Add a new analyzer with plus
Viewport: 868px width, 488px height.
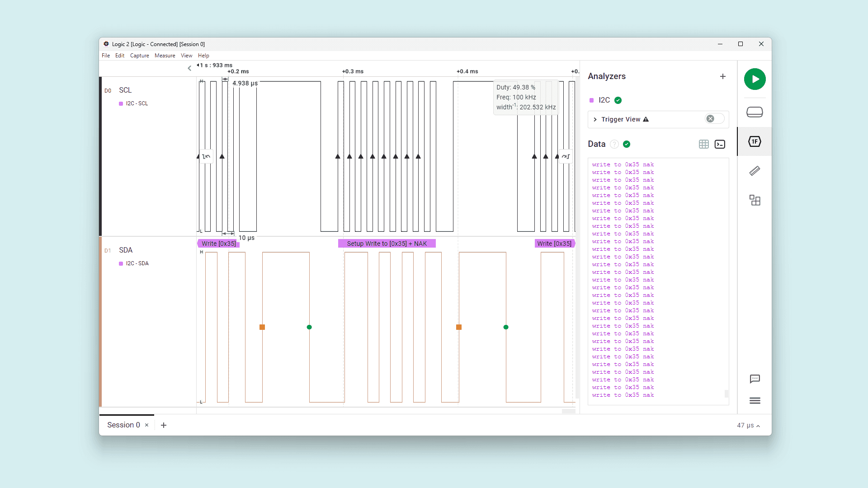(x=722, y=76)
